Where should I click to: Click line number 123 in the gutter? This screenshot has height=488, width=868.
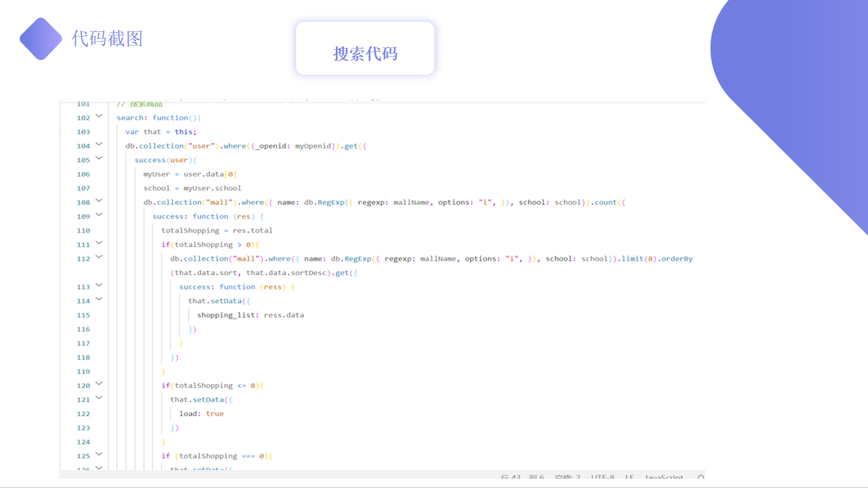[83, 428]
